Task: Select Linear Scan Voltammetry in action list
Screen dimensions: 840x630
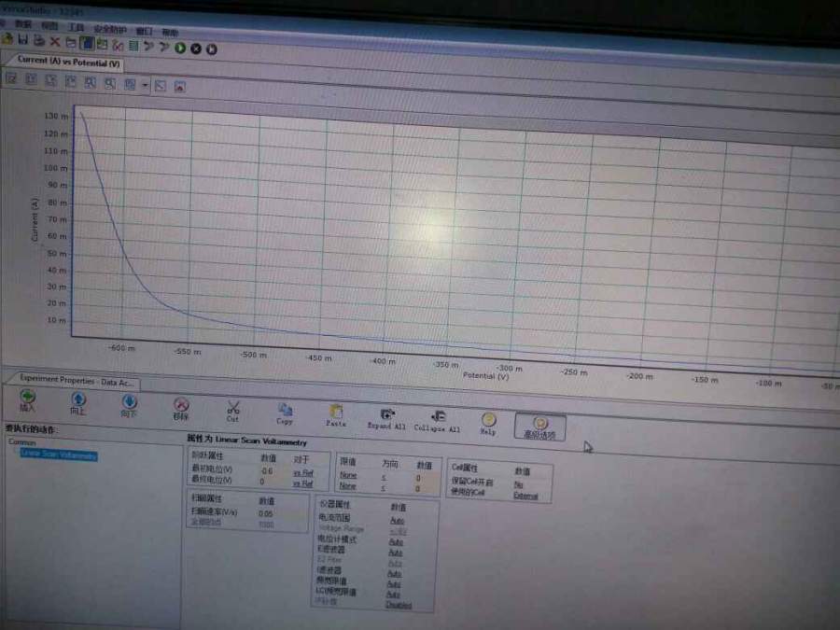Action: click(59, 455)
